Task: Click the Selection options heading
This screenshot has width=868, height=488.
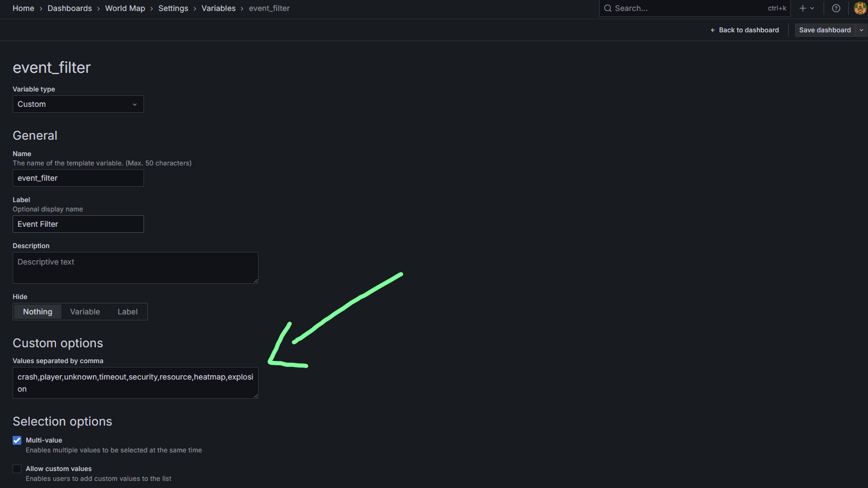Action: click(62, 421)
